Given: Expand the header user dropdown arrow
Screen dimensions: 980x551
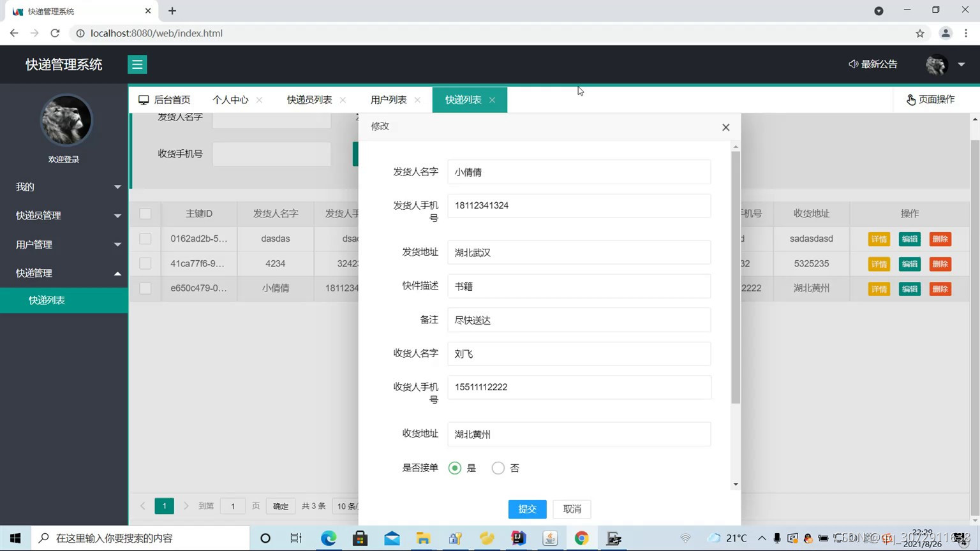Looking at the screenshot, I should coord(961,64).
